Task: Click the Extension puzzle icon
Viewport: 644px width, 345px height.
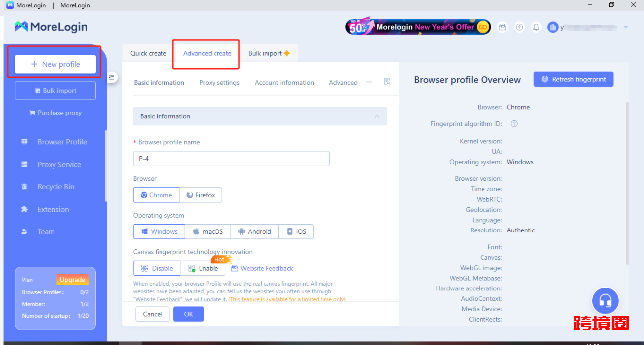Action: pos(24,209)
